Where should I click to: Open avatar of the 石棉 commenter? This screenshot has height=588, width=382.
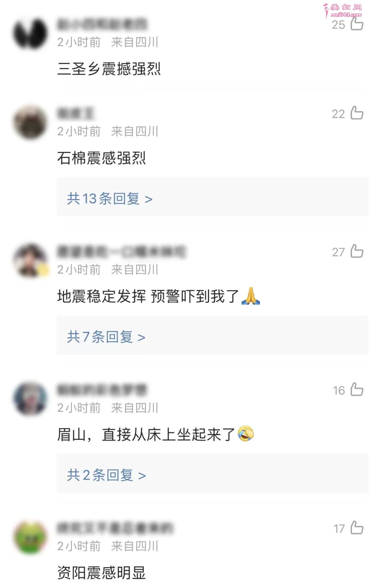(30, 123)
